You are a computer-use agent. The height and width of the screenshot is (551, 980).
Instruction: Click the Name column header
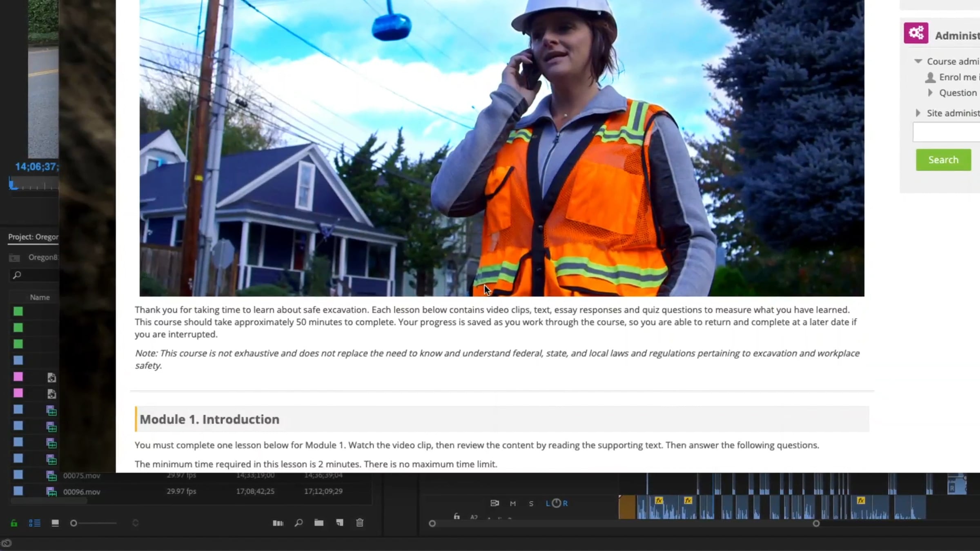click(40, 298)
